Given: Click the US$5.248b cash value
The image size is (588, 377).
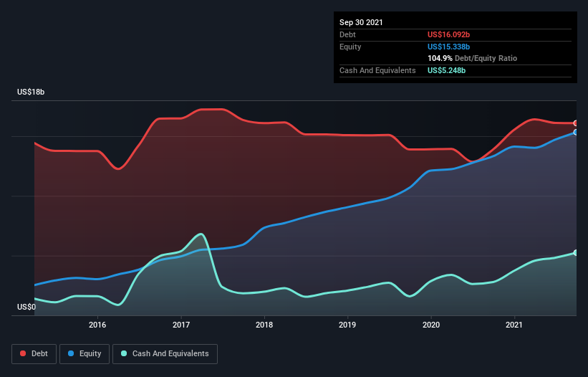Looking at the screenshot, I should point(446,70).
